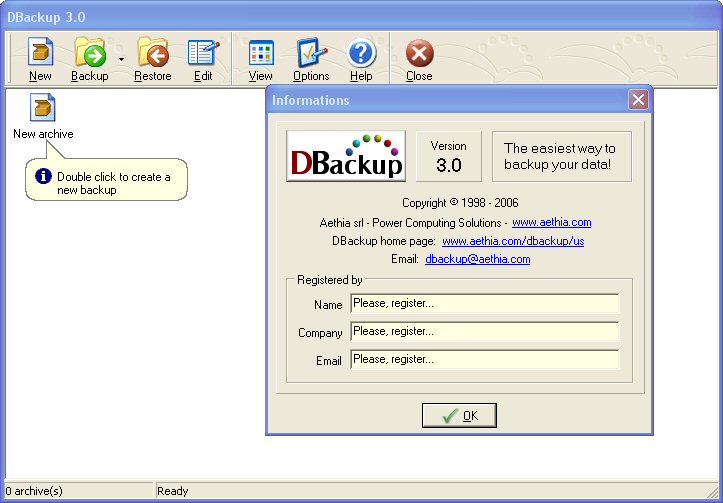Click the 'Double click to create a new backup' hint
This screenshot has width=723, height=503.
pos(113,183)
